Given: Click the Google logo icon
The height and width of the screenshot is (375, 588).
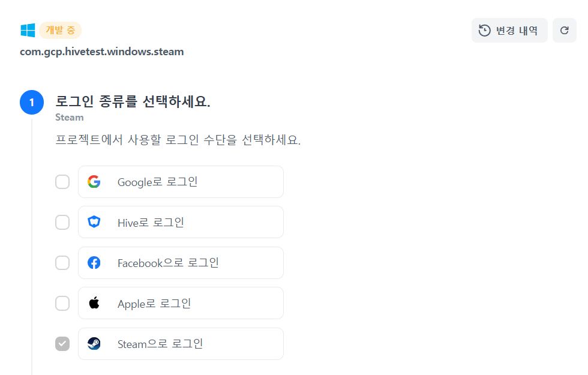Looking at the screenshot, I should point(94,182).
